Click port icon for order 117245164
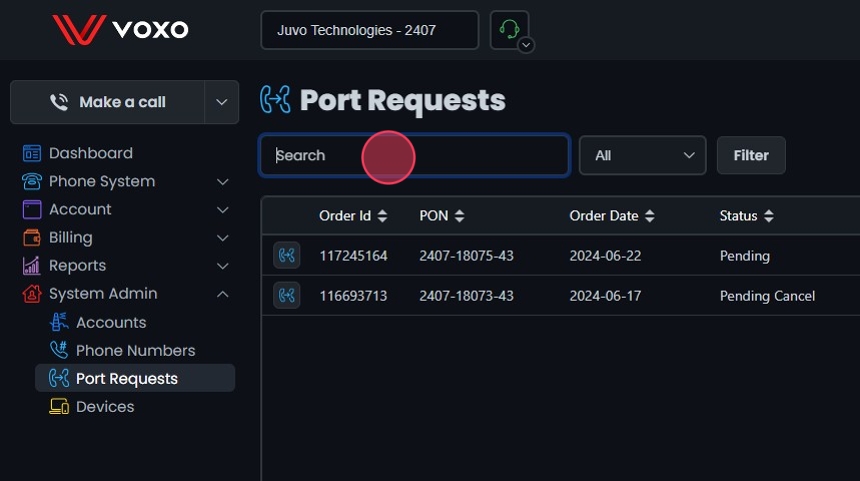This screenshot has width=860, height=481. click(287, 256)
